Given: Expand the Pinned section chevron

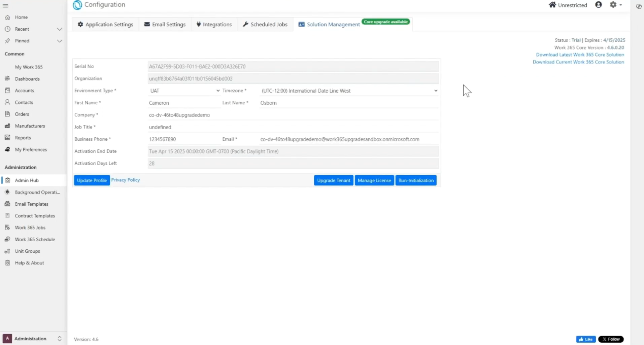Looking at the screenshot, I should [60, 41].
